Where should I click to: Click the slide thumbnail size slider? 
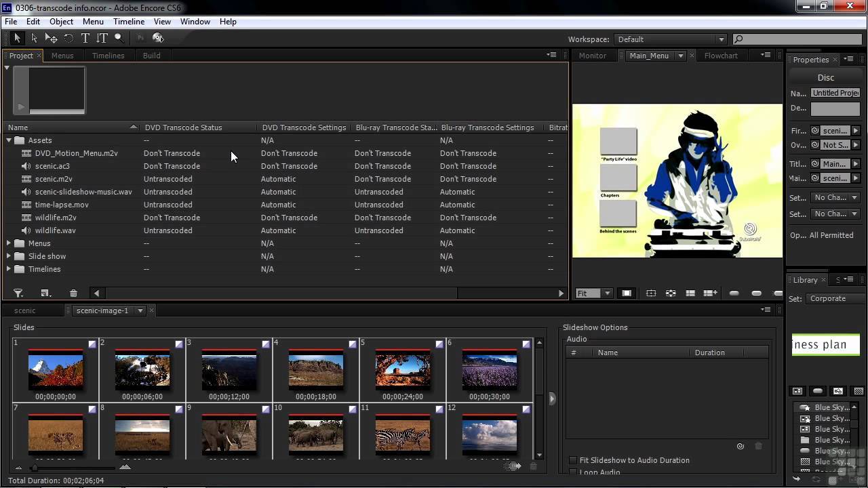pos(35,468)
